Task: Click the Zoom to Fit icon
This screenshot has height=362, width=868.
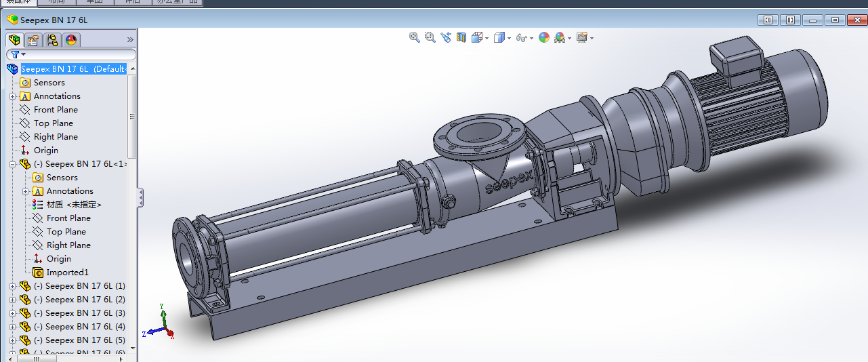Action: (415, 37)
